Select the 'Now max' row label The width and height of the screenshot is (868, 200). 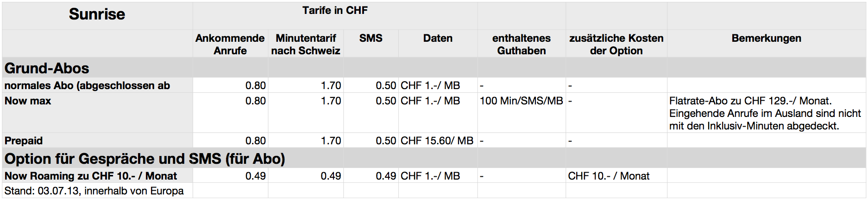tap(28, 101)
